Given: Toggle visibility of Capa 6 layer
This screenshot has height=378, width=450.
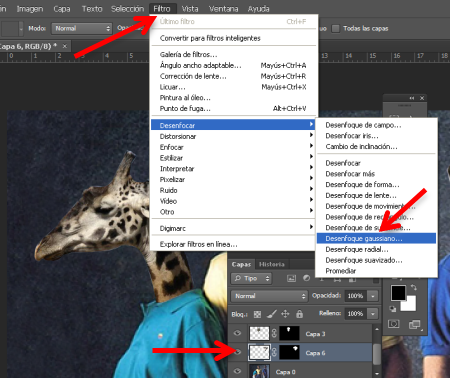Looking at the screenshot, I should click(x=237, y=352).
